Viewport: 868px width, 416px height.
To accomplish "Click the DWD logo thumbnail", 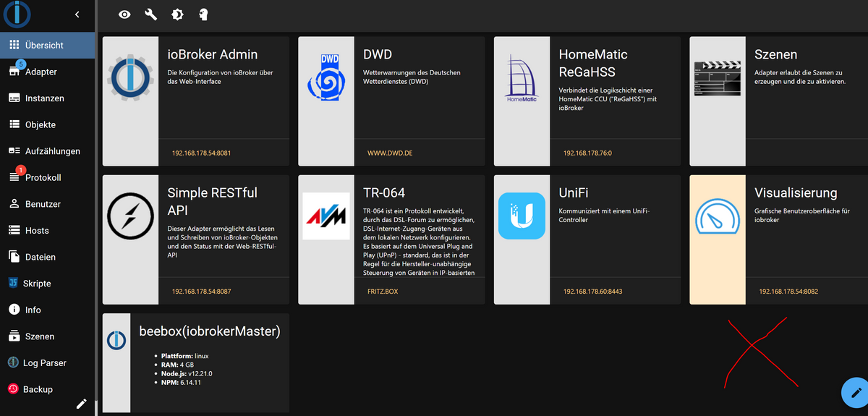I will tap(326, 76).
